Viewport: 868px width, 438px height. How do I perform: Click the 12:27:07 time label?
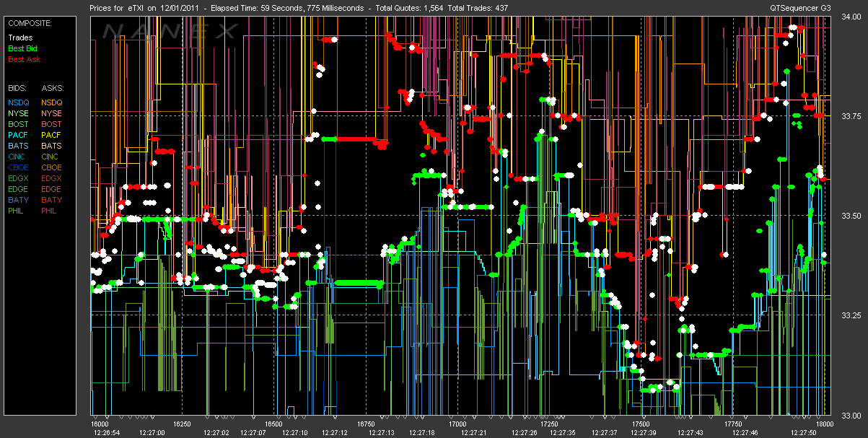253,432
